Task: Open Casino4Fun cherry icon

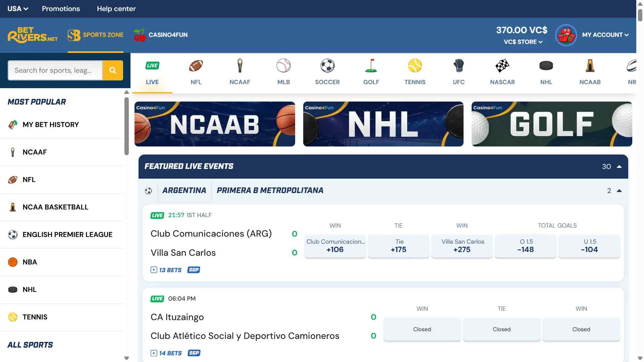Action: [140, 35]
